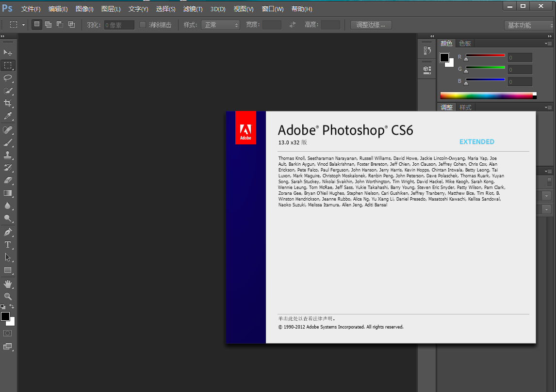Image resolution: width=556 pixels, height=392 pixels.
Task: Click the 羽化 feather input field
Action: (x=119, y=25)
